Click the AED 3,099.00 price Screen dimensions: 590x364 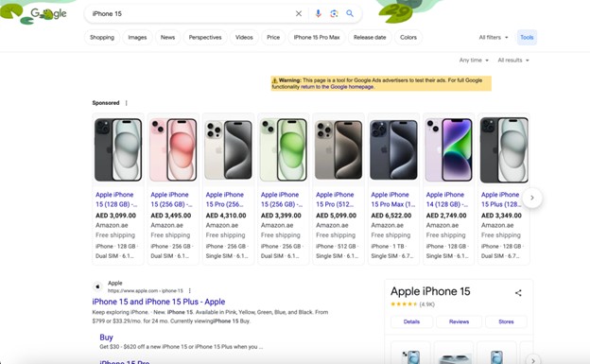pos(115,216)
